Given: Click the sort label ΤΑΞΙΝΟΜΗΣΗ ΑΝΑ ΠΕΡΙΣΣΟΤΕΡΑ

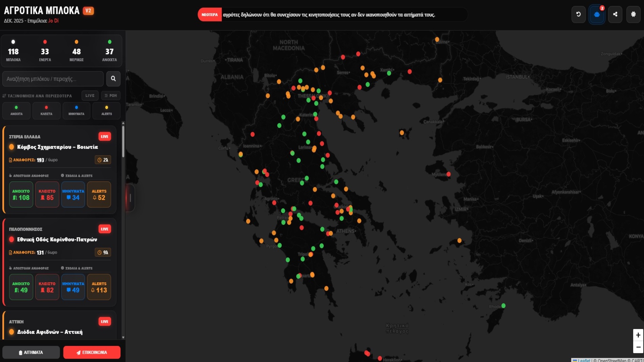Looking at the screenshot, I should pyautogui.click(x=38, y=96).
